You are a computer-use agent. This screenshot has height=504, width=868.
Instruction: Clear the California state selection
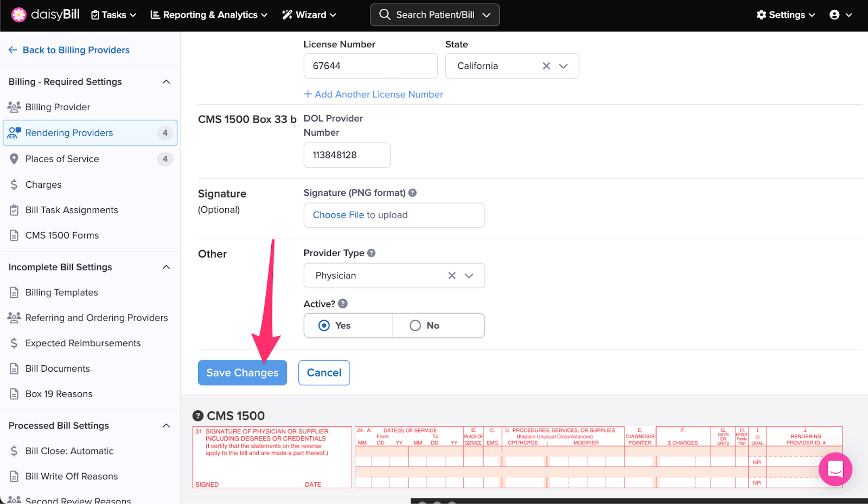click(x=546, y=66)
